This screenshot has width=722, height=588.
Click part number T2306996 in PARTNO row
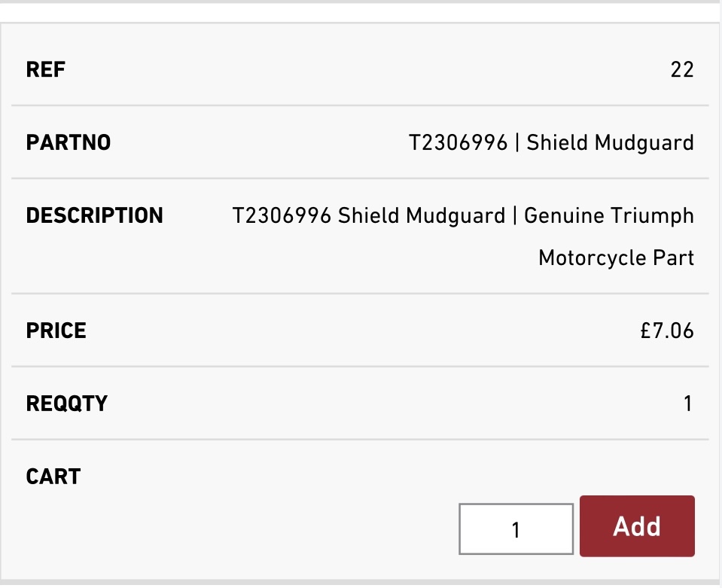pyautogui.click(x=458, y=142)
